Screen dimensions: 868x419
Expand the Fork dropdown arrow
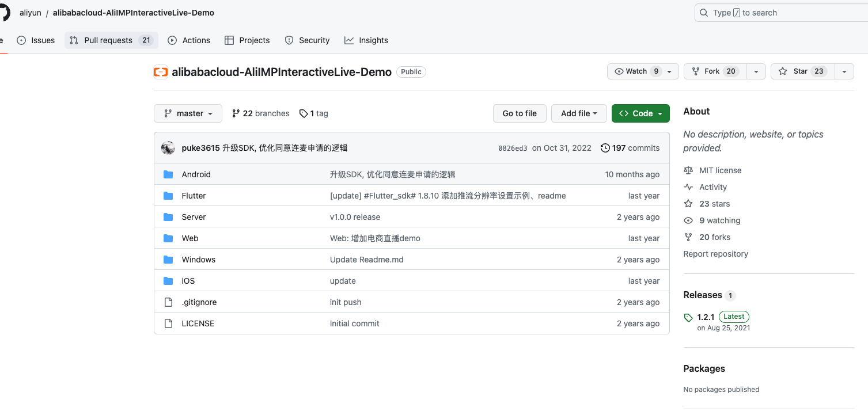click(x=756, y=71)
